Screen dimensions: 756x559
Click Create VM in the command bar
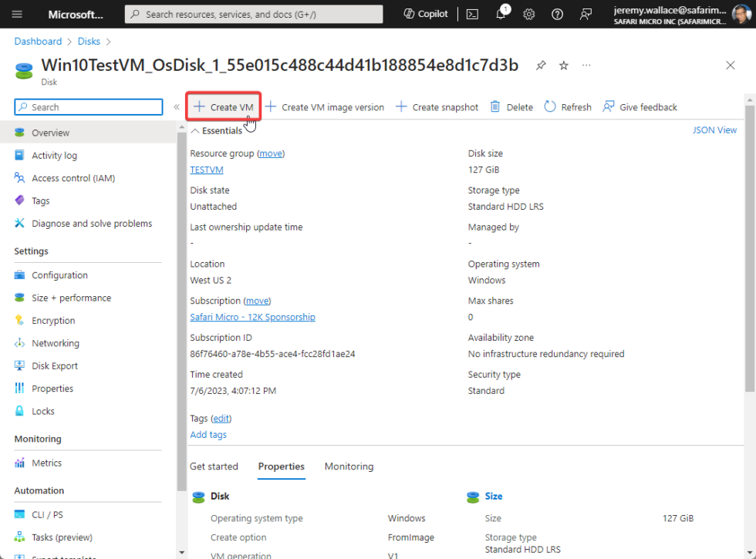(223, 106)
